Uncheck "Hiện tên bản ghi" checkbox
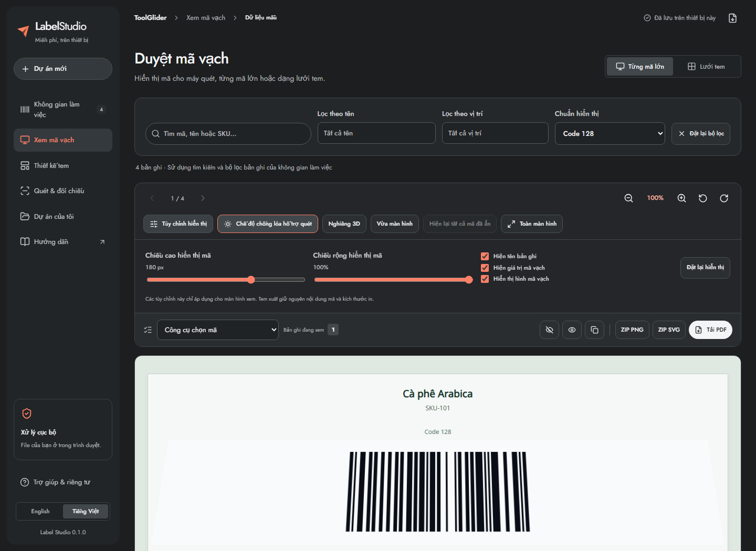The width and height of the screenshot is (756, 551). click(x=485, y=257)
